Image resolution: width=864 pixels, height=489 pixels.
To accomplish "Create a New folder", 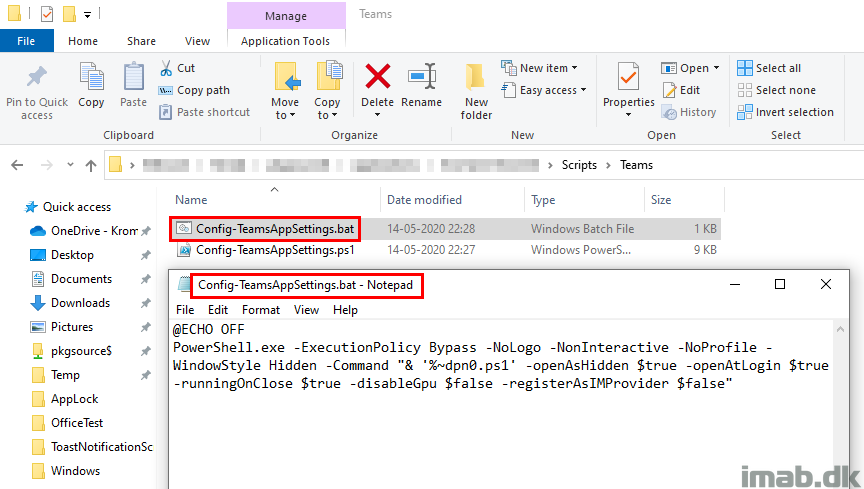I will [476, 92].
